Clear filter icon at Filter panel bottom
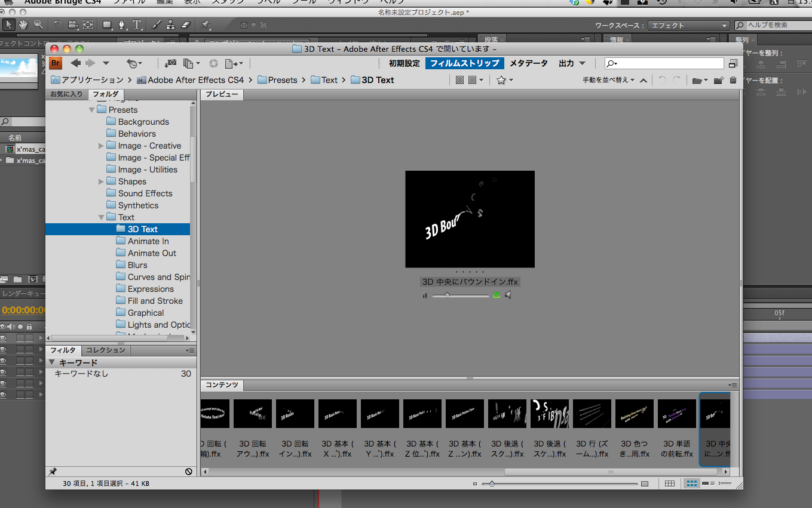The width and height of the screenshot is (812, 508). tap(189, 471)
